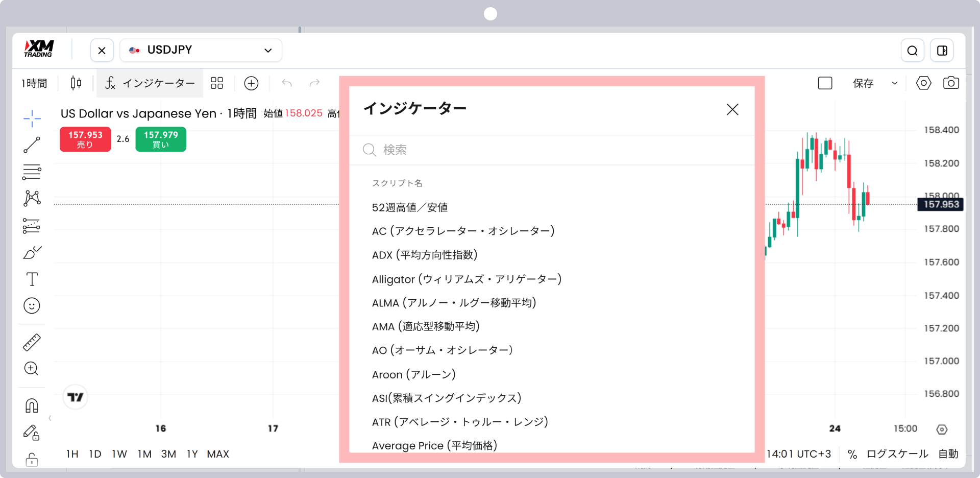This screenshot has width=980, height=478.
Task: Close the インジケーター dialog
Action: [x=732, y=109]
